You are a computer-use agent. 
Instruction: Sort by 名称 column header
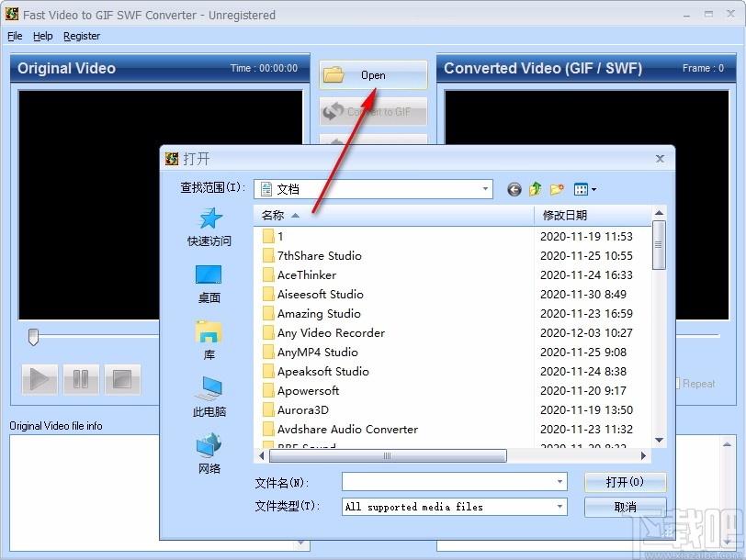point(394,216)
